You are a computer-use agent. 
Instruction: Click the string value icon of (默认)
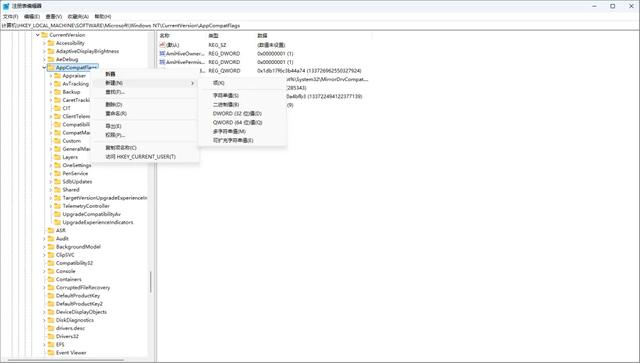tap(162, 45)
